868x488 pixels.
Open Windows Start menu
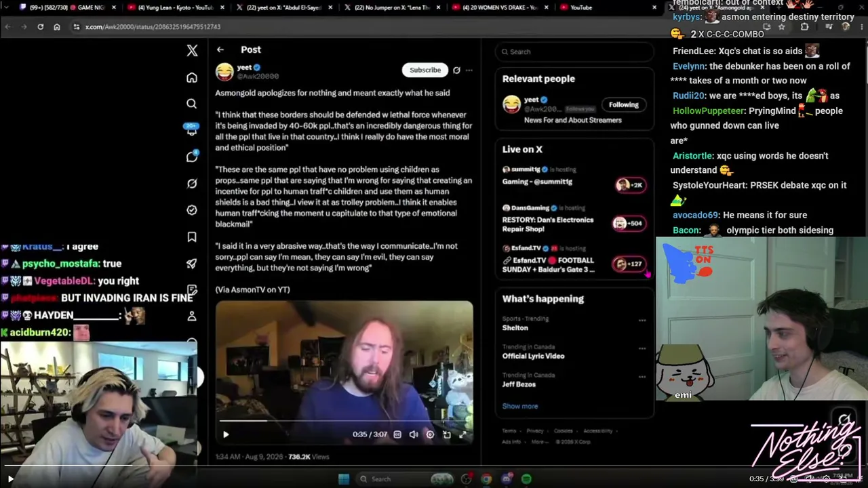click(x=344, y=479)
